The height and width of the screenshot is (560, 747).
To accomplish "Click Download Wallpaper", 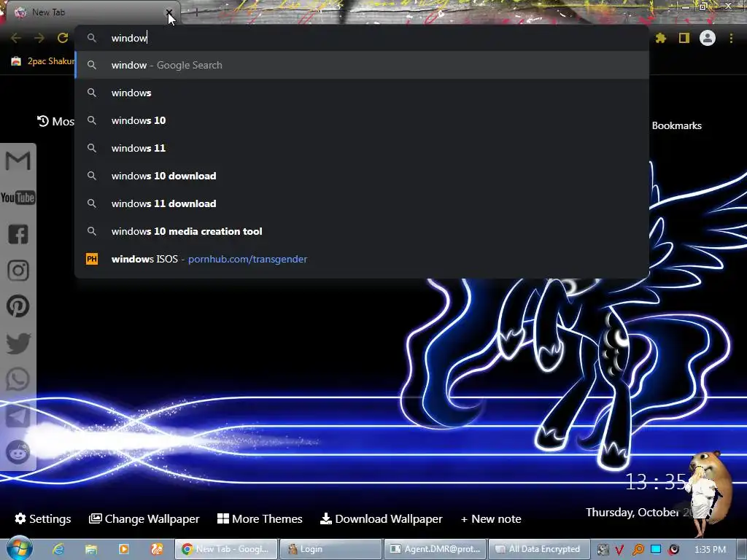I will click(x=381, y=518).
